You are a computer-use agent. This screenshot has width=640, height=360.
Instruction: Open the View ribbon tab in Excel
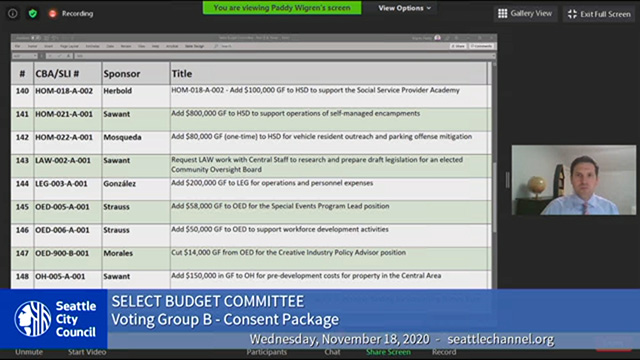pos(142,46)
